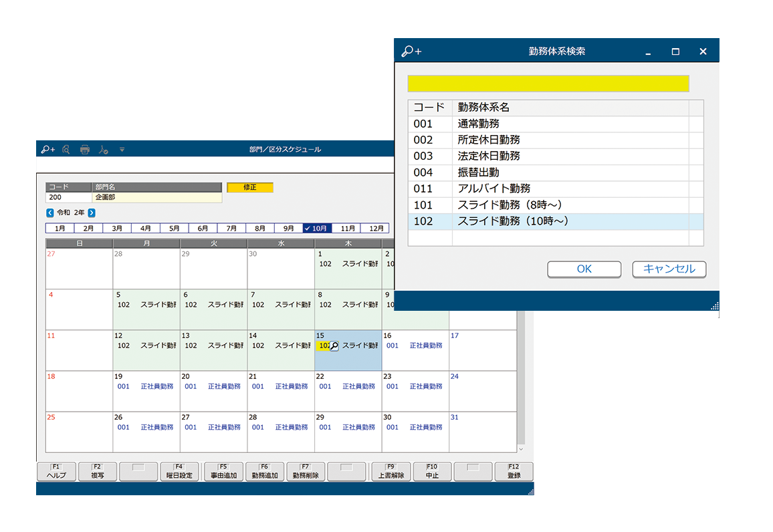Click the 部門名 field showing 企画部
The image size is (773, 532).
[x=156, y=197]
